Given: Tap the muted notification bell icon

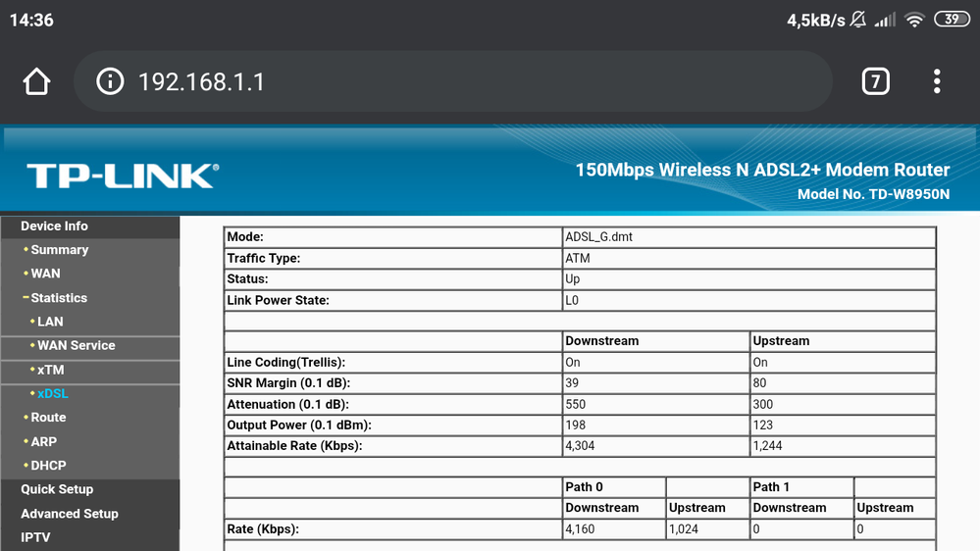Looking at the screenshot, I should coord(858,20).
